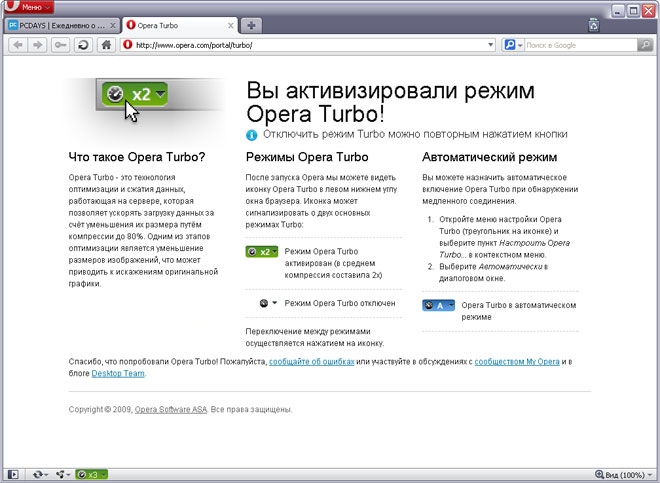Expand the Turbo x3 settings arrow
The height and width of the screenshot is (483, 660).
point(104,475)
